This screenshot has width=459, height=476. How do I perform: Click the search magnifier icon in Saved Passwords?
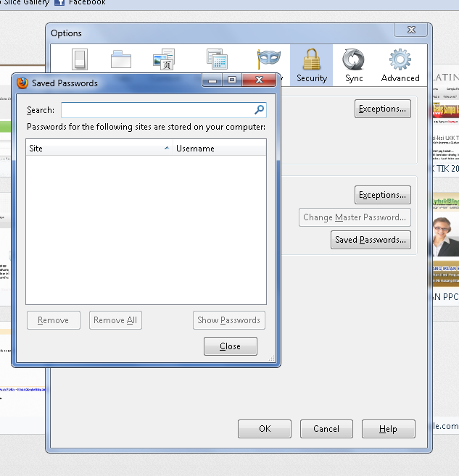[x=259, y=110]
